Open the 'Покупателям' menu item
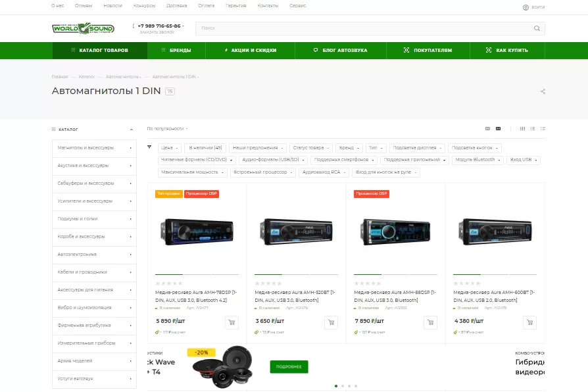Image resolution: width=588 pixels, height=392 pixels. click(428, 50)
